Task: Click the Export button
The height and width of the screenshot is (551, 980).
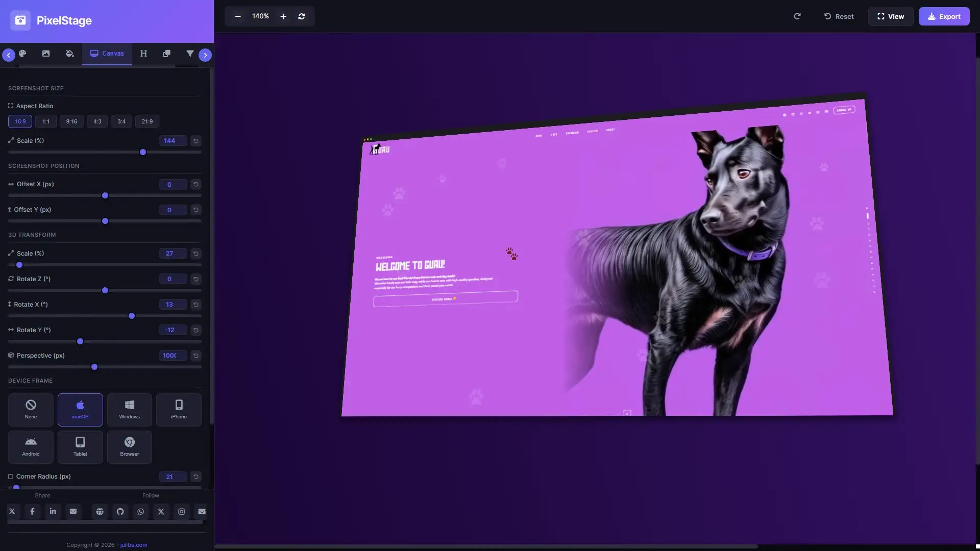Action: coord(944,16)
